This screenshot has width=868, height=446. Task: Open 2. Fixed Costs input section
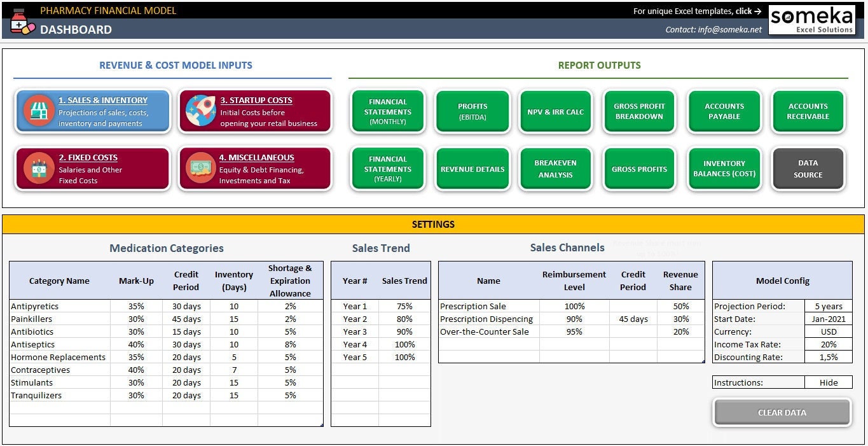pos(93,169)
